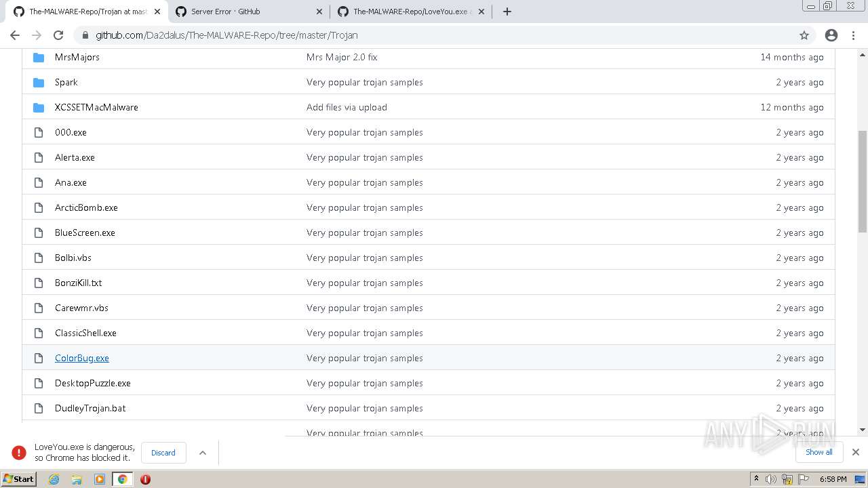Open Internet Explorer from the taskbar
The image size is (868, 488).
(x=54, y=479)
